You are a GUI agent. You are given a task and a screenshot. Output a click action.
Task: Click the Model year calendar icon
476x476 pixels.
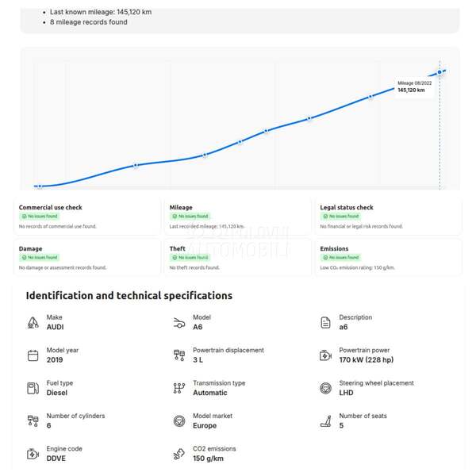pos(33,355)
